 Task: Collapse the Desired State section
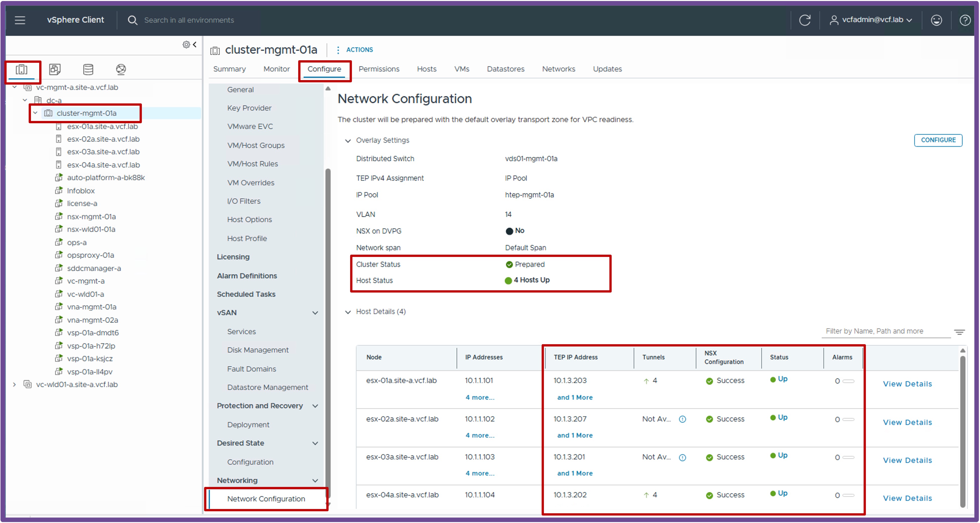(315, 443)
